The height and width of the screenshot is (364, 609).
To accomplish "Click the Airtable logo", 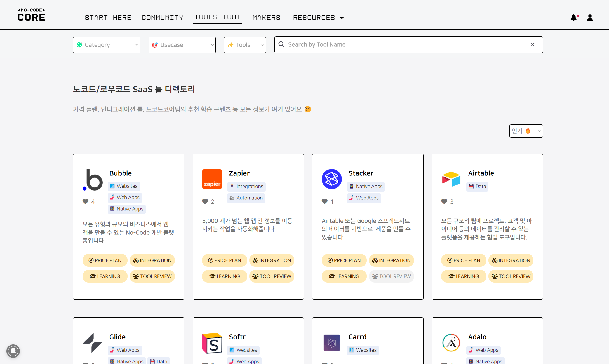I will point(451,179).
